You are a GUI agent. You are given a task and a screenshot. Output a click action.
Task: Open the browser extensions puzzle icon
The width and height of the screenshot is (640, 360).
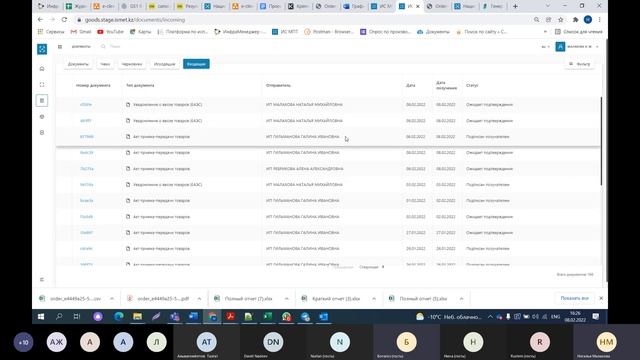tap(576, 20)
